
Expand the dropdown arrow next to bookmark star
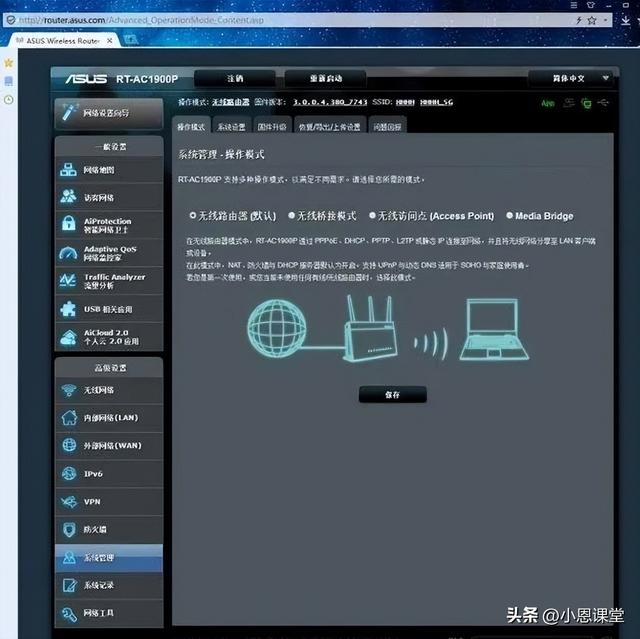click(606, 20)
